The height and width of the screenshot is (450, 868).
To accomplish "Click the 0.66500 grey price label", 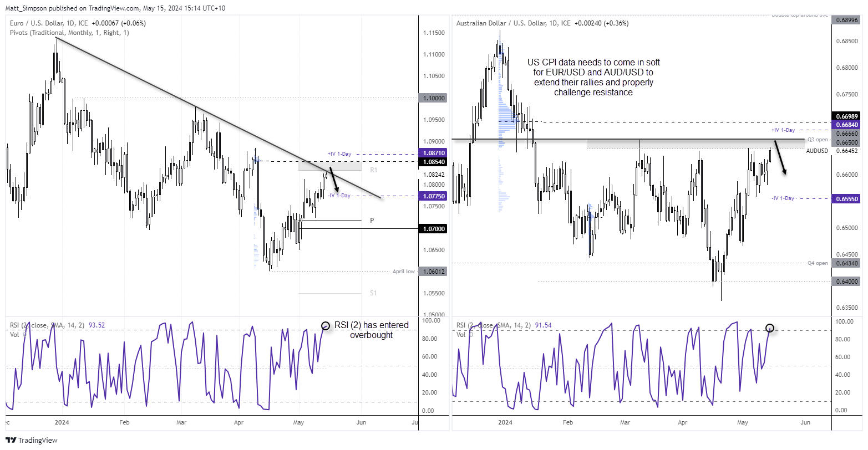I will point(846,142).
